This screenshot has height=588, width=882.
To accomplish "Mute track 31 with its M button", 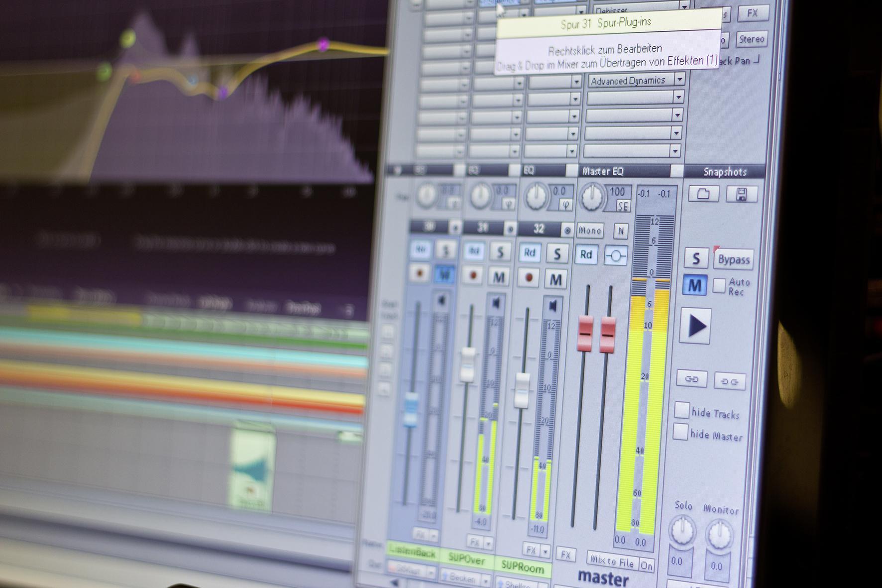I will click(x=499, y=277).
